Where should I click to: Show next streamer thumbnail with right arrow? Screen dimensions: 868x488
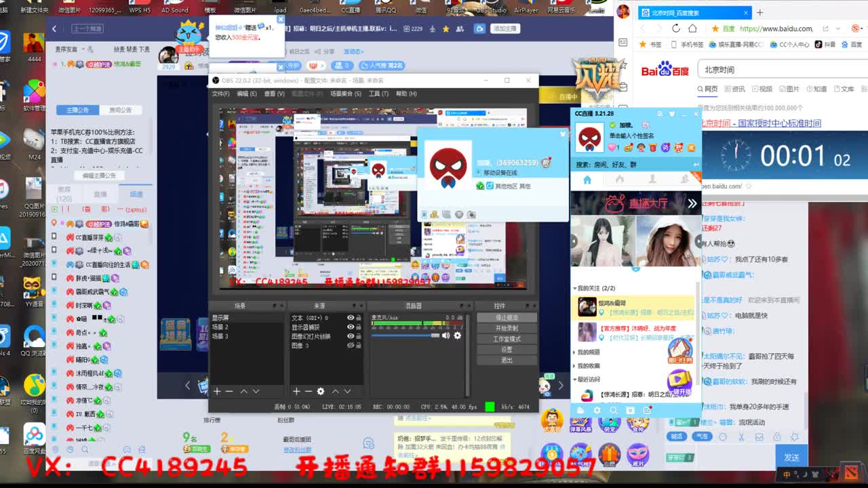pos(698,241)
